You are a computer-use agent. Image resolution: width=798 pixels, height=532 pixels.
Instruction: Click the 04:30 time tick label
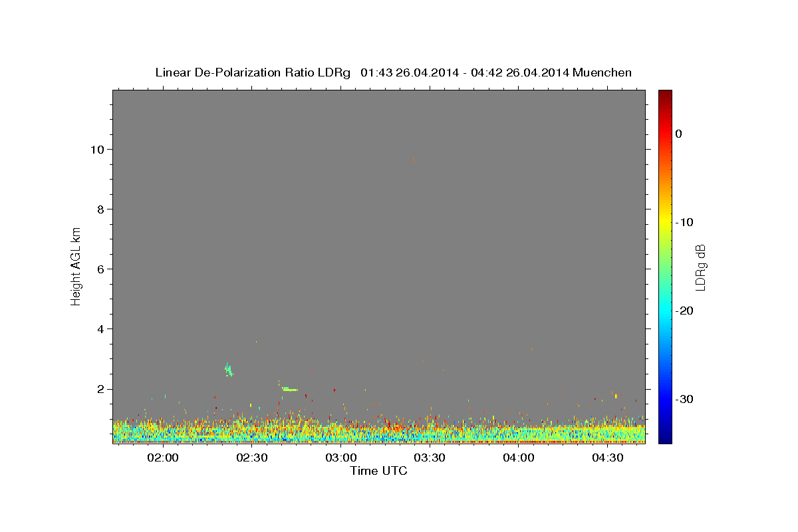pos(608,458)
